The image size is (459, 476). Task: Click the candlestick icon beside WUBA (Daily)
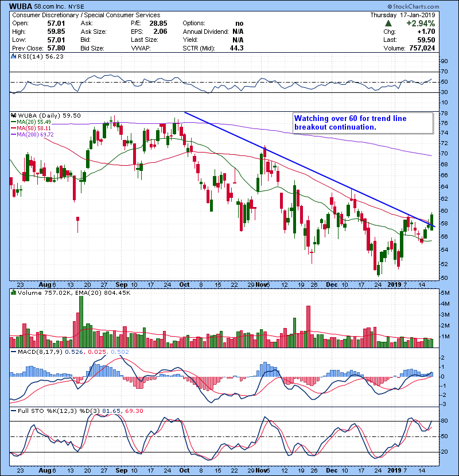click(x=13, y=115)
